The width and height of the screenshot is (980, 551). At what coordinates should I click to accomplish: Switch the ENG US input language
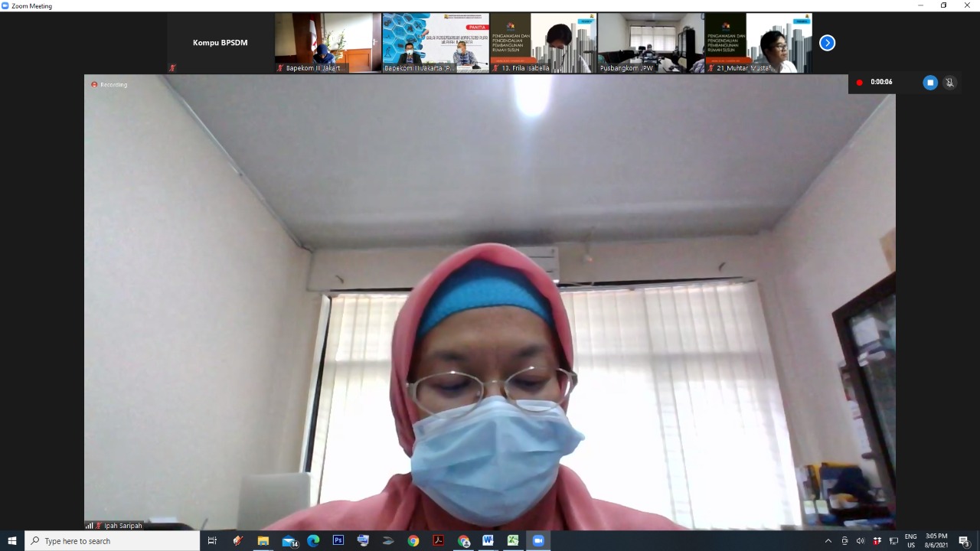click(x=911, y=541)
